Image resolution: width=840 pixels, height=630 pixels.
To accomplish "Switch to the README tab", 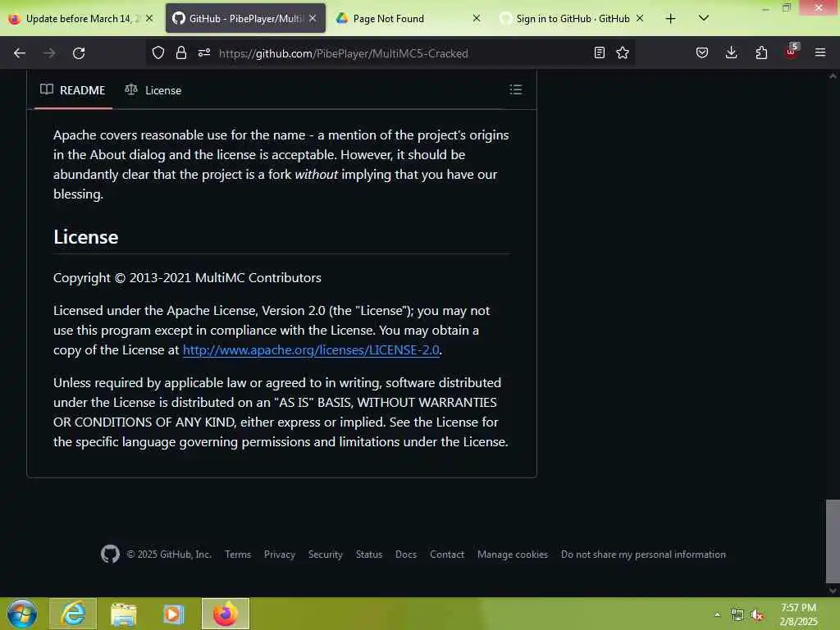I will pyautogui.click(x=73, y=90).
